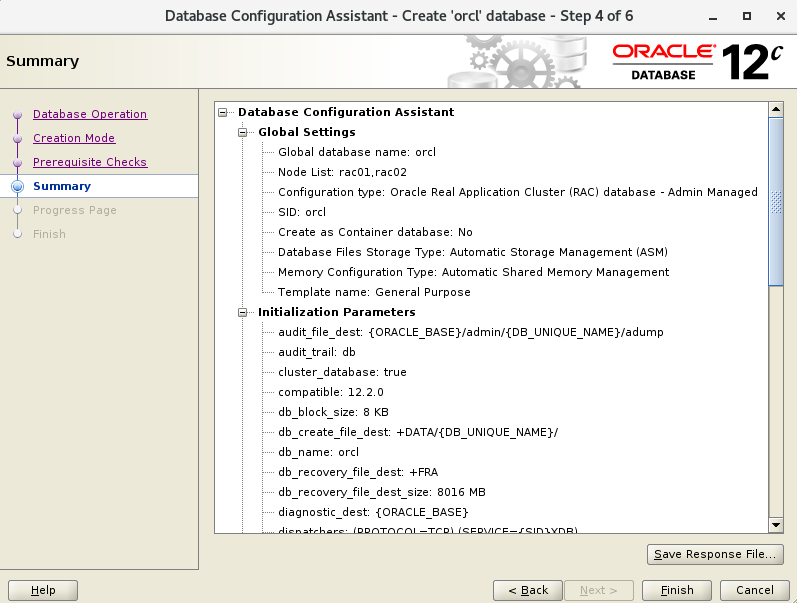This screenshot has width=797, height=603.
Task: Go back with the Back button
Action: (528, 590)
